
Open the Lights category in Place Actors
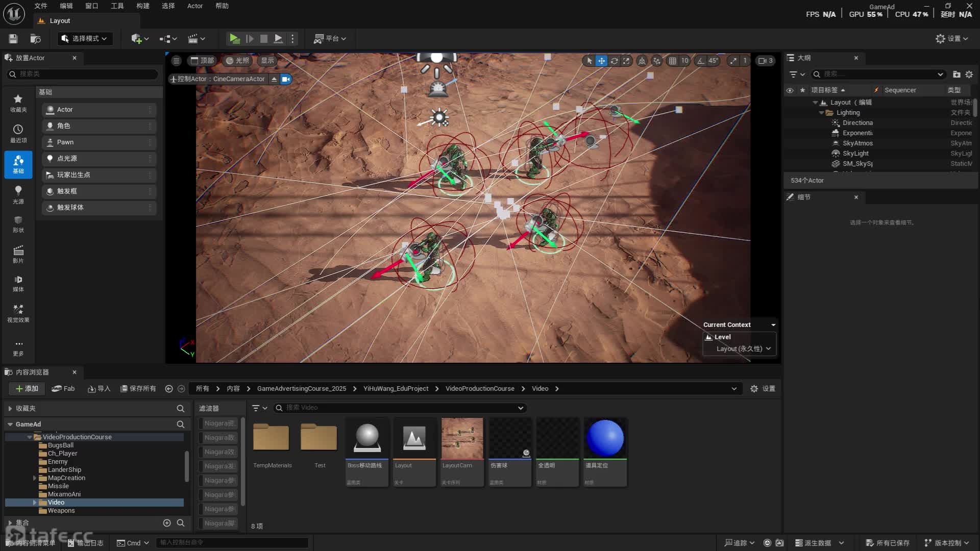click(18, 194)
